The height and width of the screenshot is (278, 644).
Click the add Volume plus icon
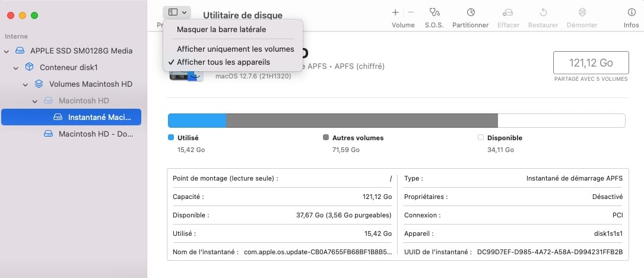[396, 12]
